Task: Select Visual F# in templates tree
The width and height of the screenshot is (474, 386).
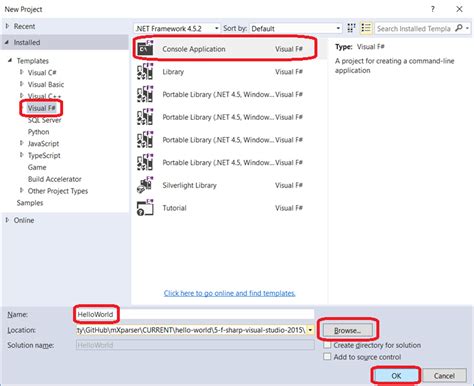Action: [x=42, y=108]
